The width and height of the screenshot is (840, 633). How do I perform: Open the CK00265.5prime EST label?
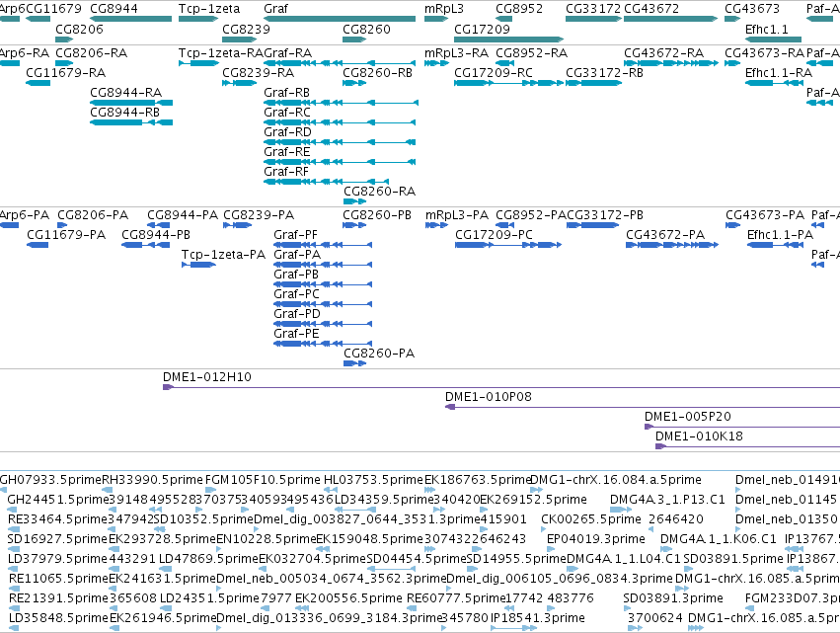pos(590,519)
